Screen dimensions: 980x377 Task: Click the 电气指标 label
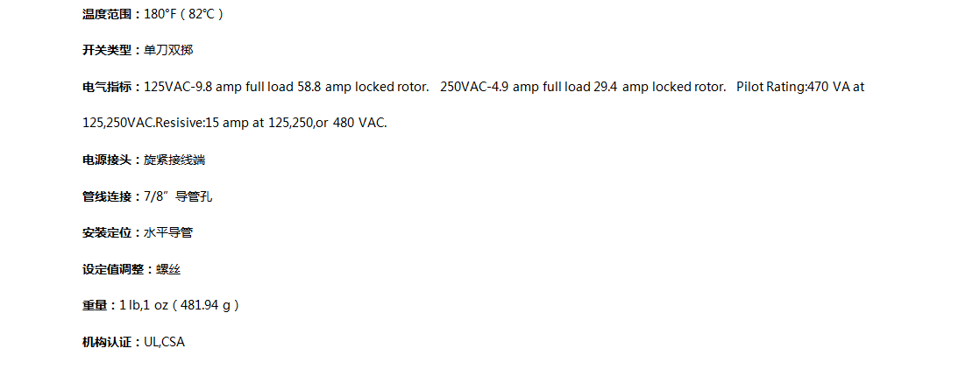point(108,87)
